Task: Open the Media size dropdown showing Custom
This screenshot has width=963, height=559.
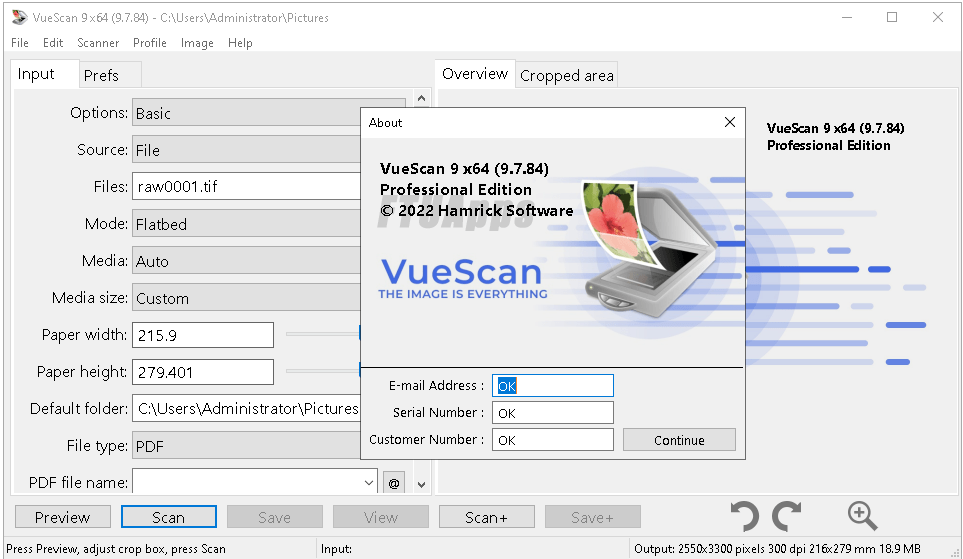Action: coord(247,298)
